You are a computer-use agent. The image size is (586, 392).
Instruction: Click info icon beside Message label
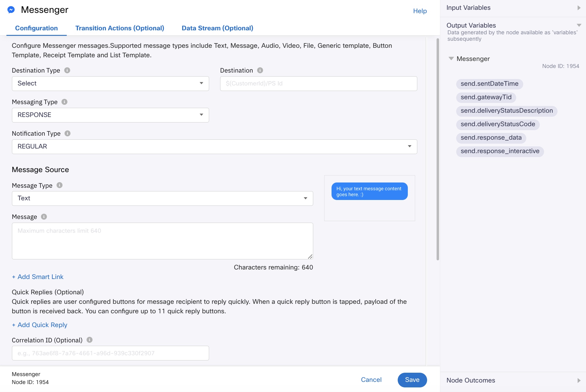44,217
